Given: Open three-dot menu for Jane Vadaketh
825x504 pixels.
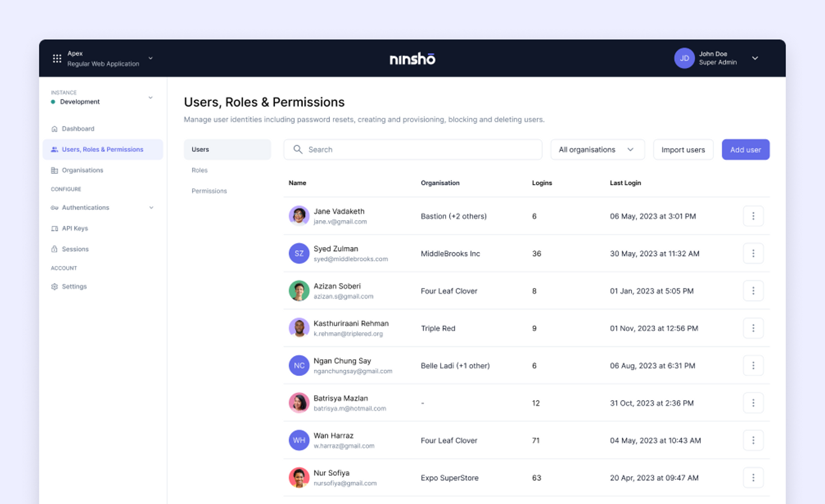Looking at the screenshot, I should 753,216.
